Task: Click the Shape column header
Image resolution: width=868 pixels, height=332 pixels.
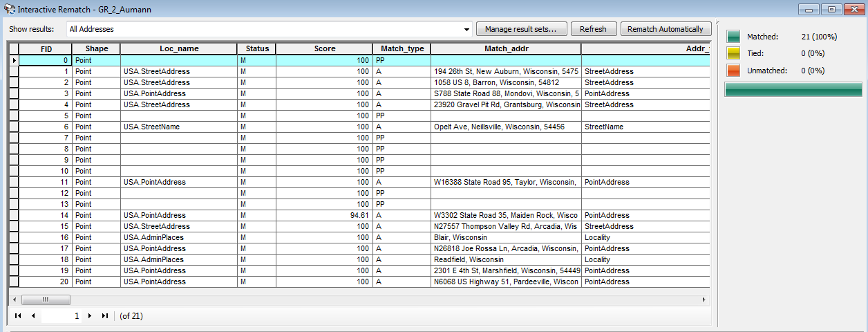Action: 96,48
